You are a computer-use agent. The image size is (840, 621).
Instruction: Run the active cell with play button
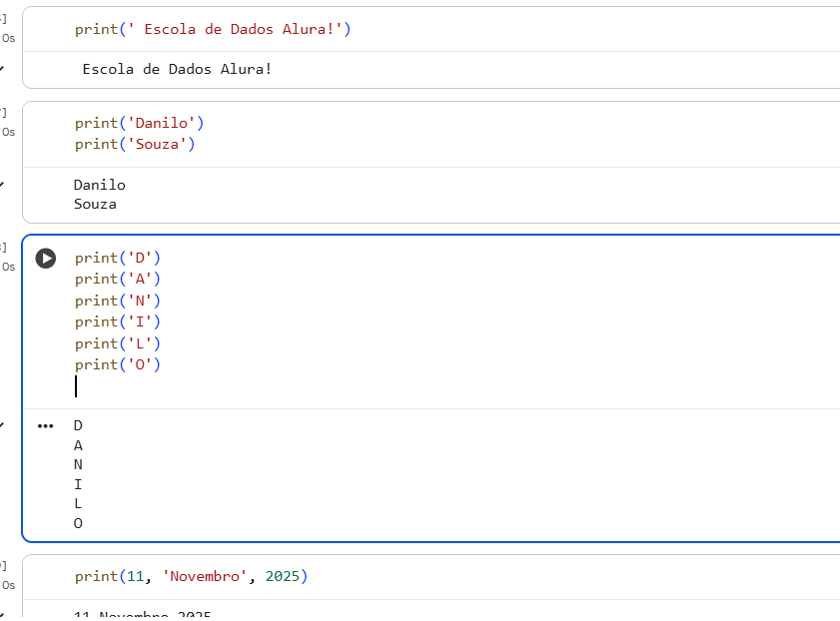(46, 259)
